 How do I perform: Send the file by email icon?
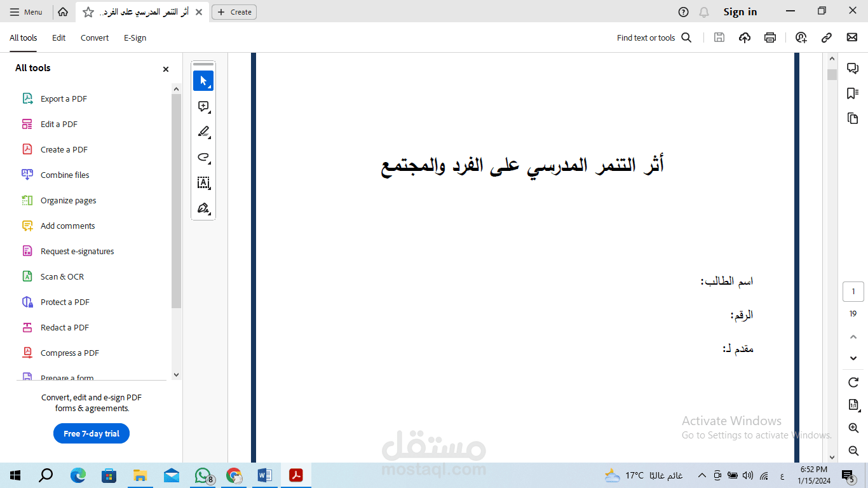[x=852, y=37]
